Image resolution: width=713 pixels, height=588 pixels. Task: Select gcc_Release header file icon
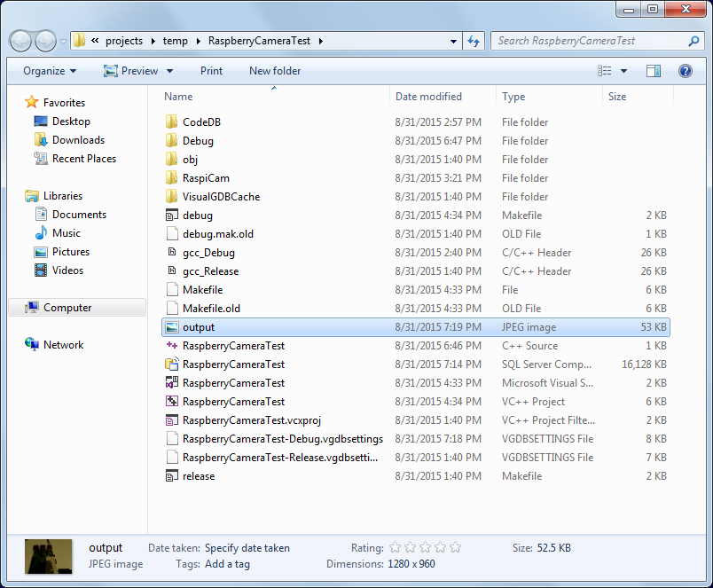coord(172,271)
